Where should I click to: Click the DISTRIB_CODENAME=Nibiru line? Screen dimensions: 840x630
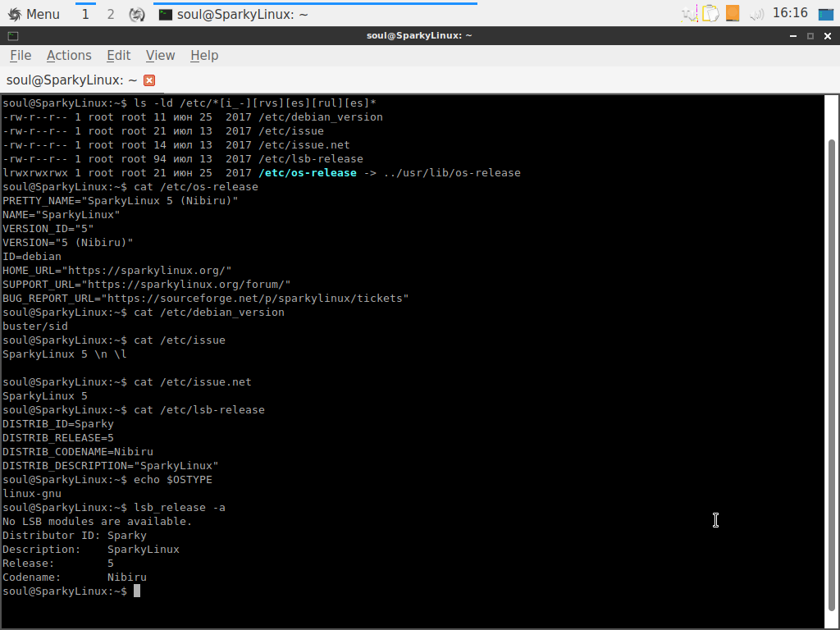tap(78, 452)
